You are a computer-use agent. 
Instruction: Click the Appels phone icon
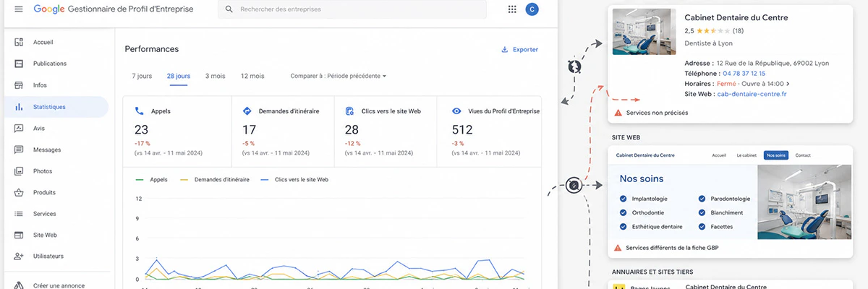140,111
